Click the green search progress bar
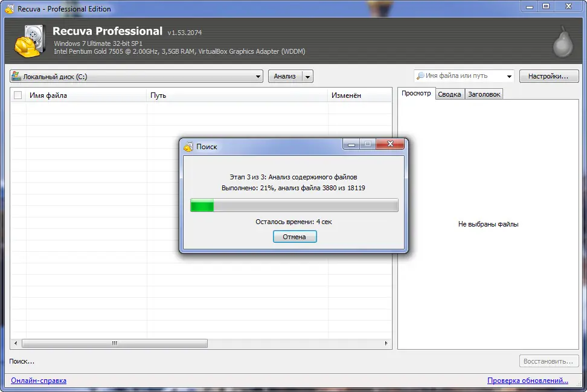Viewport: 587px width, 392px height. [x=294, y=205]
